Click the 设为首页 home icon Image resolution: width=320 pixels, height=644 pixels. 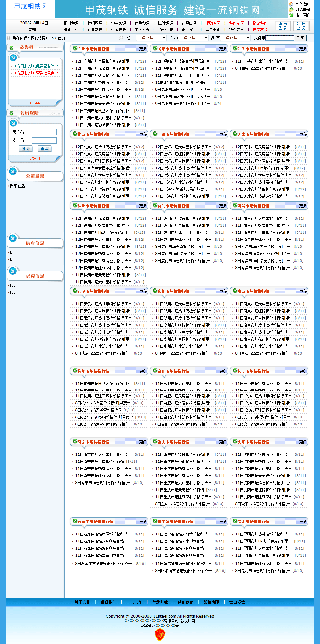(x=291, y=4)
